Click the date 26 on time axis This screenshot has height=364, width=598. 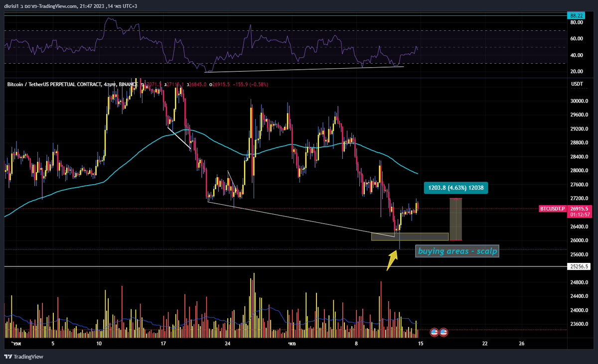pyautogui.click(x=521, y=344)
